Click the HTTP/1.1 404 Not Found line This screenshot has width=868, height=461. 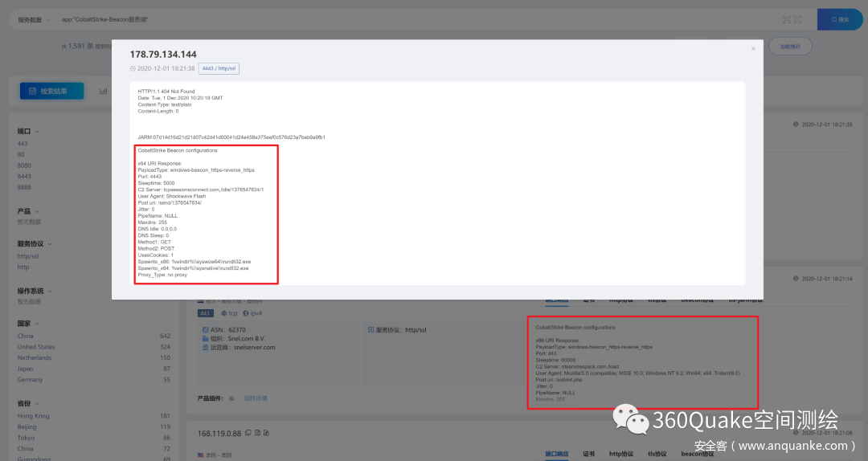click(x=166, y=92)
